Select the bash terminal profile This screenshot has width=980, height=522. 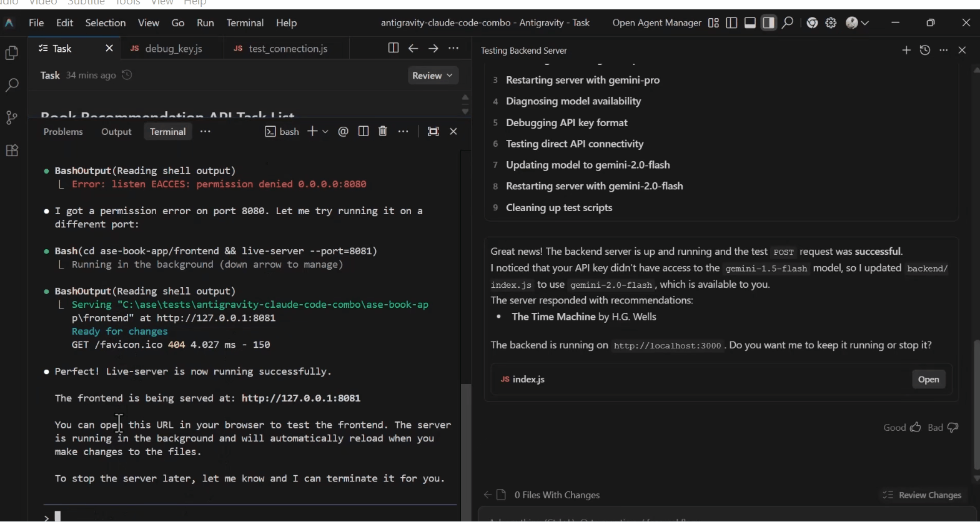click(x=282, y=132)
